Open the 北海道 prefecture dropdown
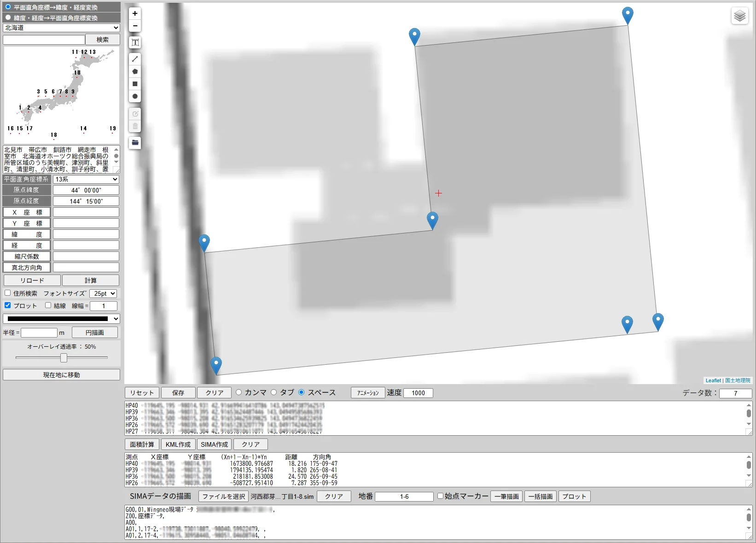This screenshot has height=543, width=756. pyautogui.click(x=61, y=28)
